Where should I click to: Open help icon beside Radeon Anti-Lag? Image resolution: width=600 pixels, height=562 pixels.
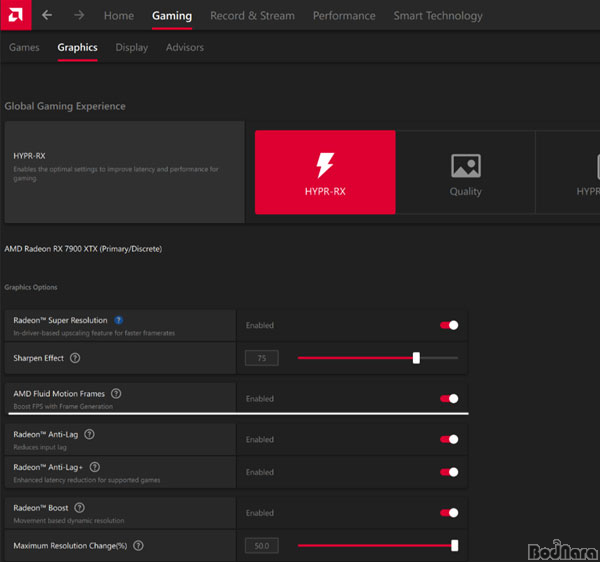pyautogui.click(x=89, y=434)
